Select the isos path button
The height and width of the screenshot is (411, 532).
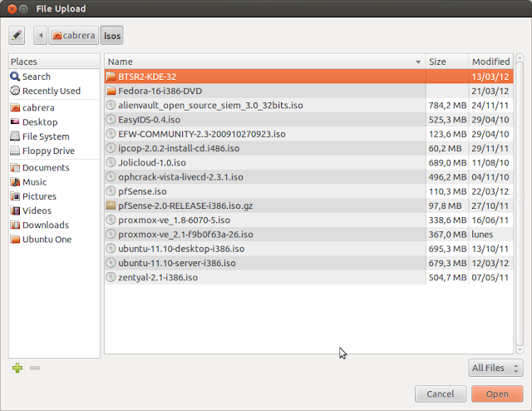112,35
